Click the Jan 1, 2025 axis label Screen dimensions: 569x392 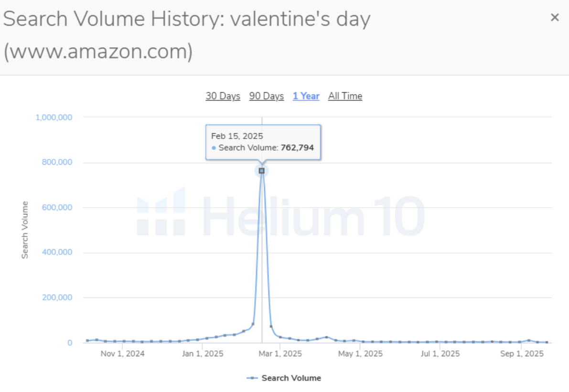pos(203,353)
